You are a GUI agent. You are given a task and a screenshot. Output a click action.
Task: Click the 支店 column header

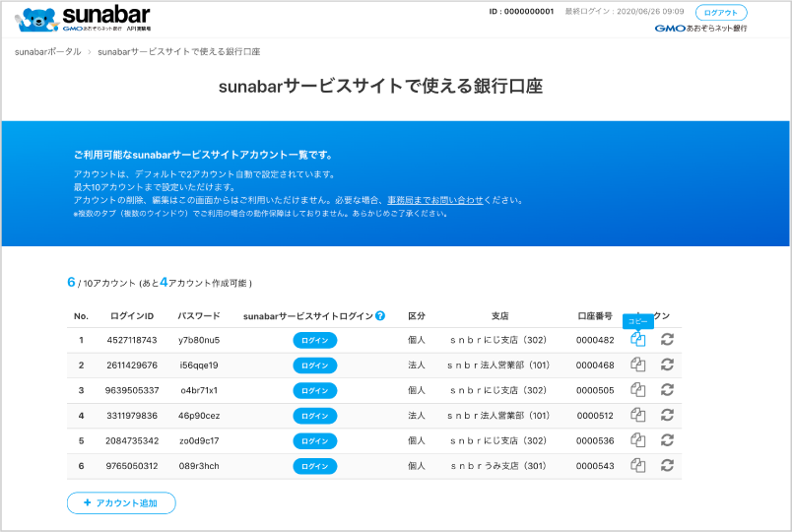coord(500,316)
